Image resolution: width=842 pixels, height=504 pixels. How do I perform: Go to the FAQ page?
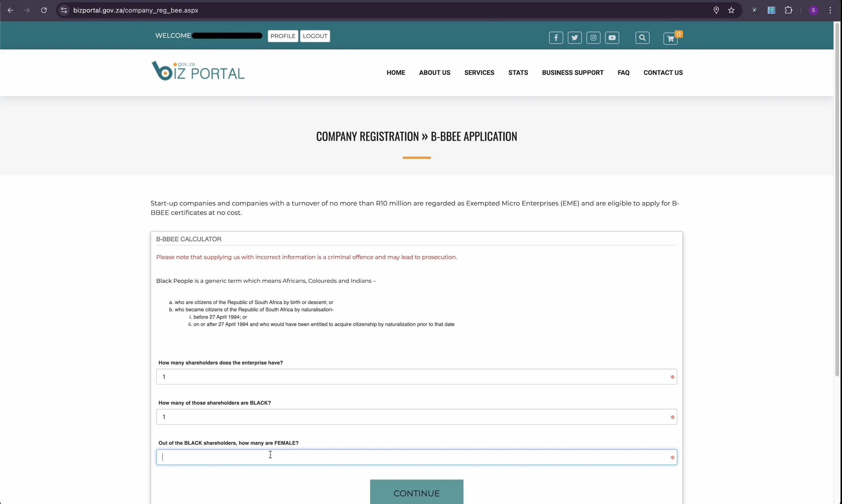pos(623,73)
